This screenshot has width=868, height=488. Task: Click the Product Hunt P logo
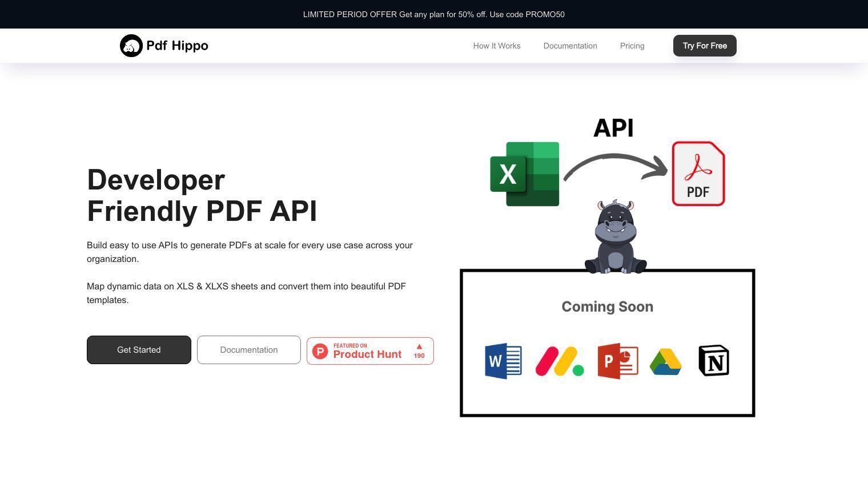click(x=320, y=351)
